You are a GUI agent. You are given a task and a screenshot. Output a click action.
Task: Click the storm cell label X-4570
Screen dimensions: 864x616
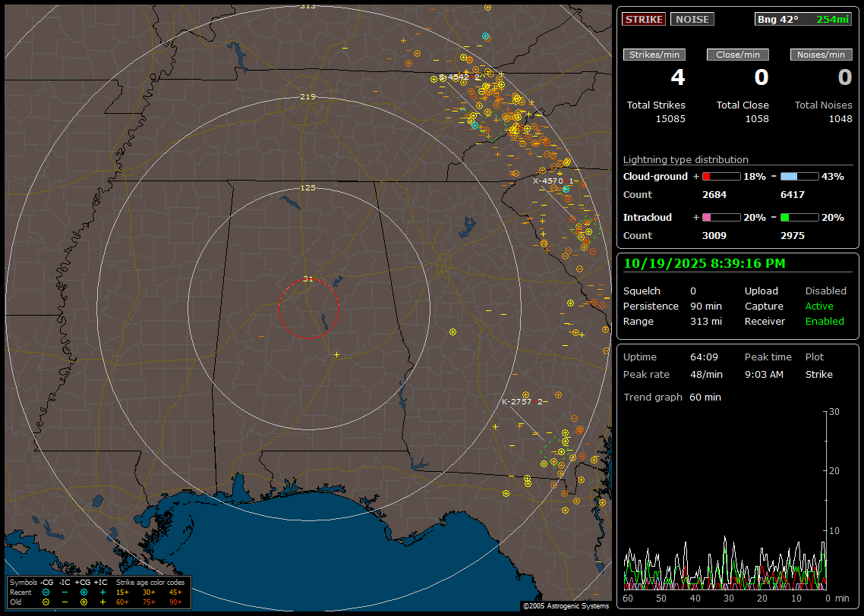(x=548, y=181)
